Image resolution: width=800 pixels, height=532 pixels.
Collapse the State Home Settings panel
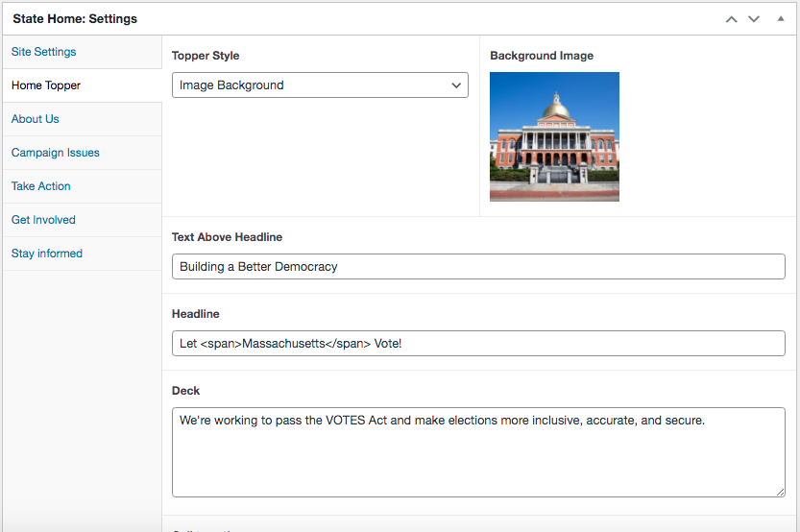(780, 18)
